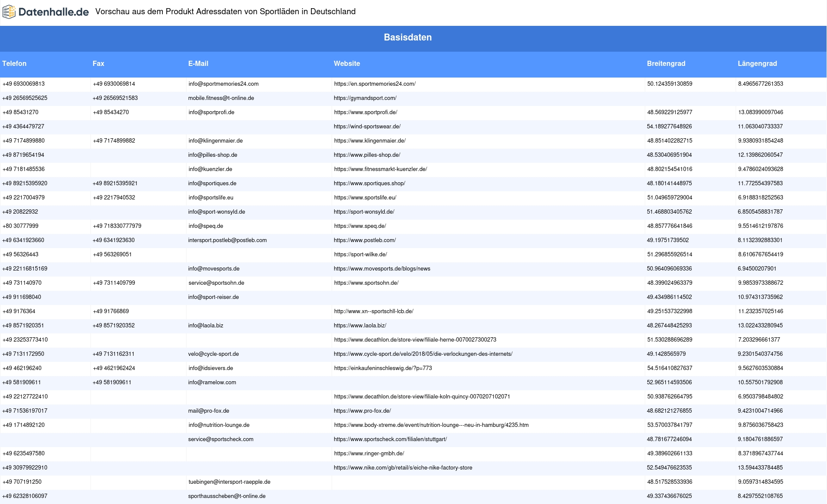Open https://www.speq.de/ website entry

coord(360,226)
